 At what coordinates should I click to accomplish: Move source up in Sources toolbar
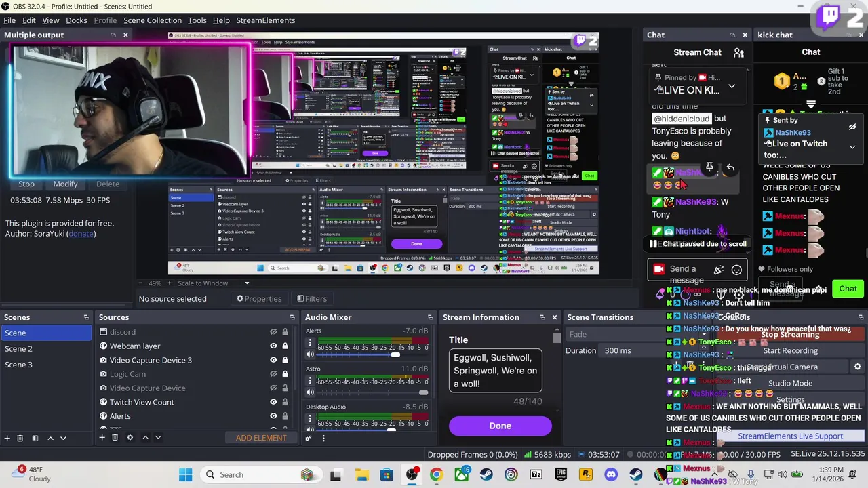click(145, 438)
